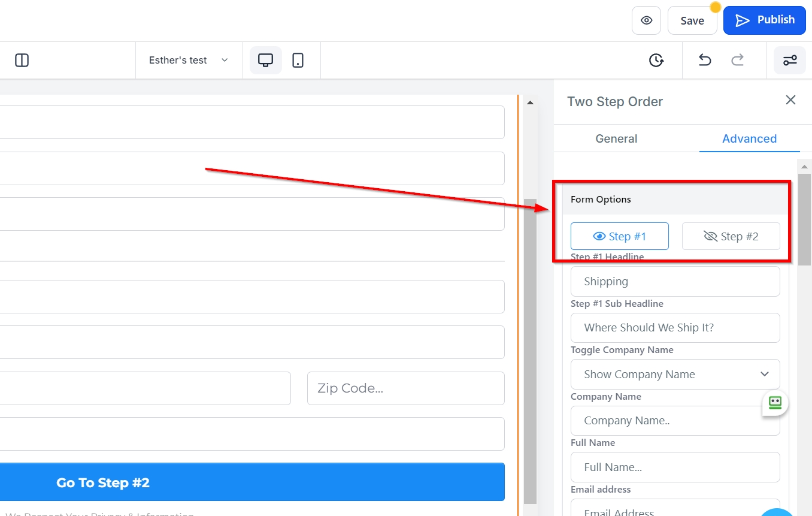Image resolution: width=812 pixels, height=516 pixels.
Task: Open the version history clock icon
Action: [656, 60]
